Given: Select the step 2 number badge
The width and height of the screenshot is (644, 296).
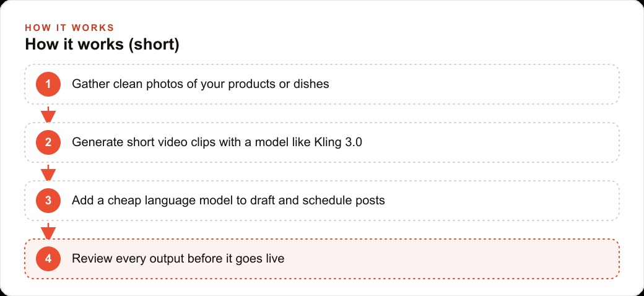Looking at the screenshot, I should tap(48, 142).
